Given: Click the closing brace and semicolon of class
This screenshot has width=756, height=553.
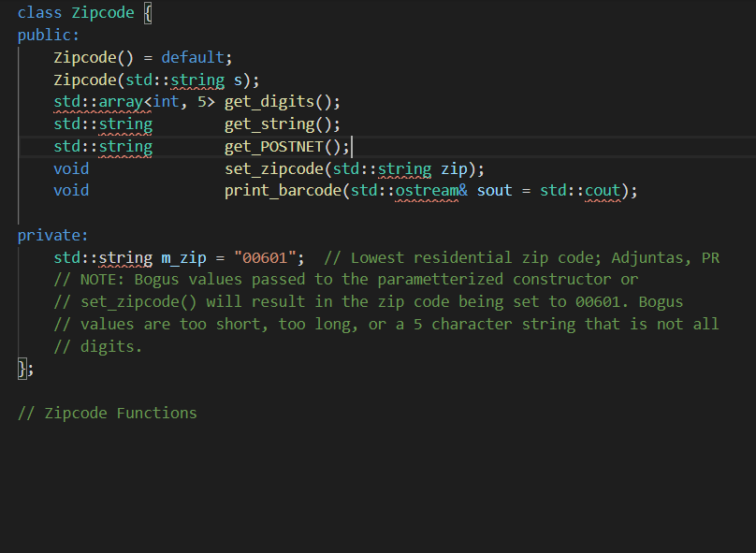Looking at the screenshot, I should pyautogui.click(x=25, y=370).
